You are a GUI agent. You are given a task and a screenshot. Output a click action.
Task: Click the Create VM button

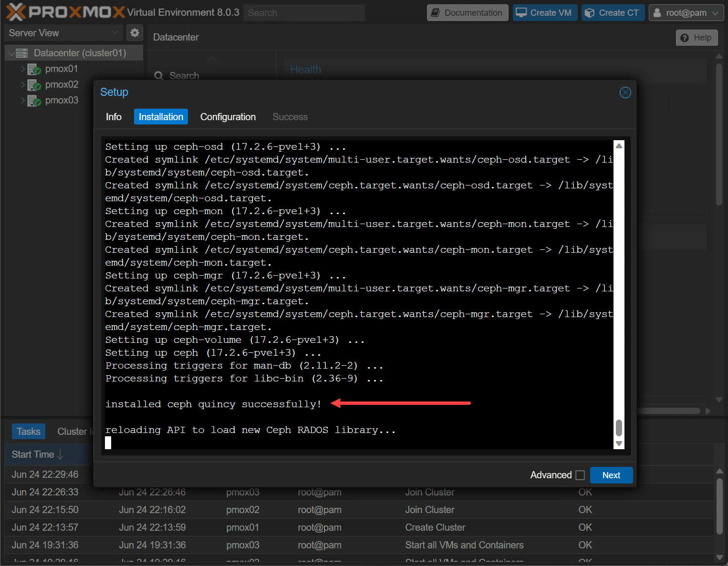pos(545,13)
